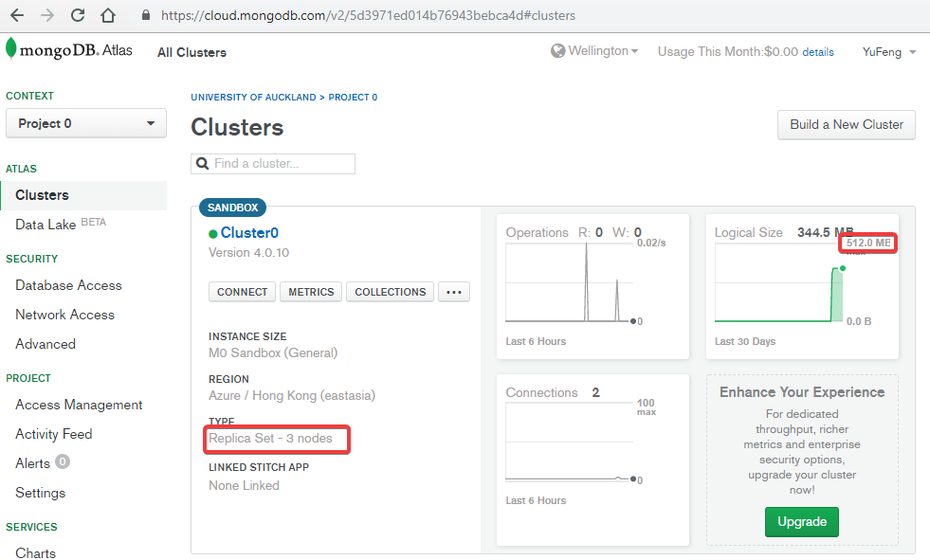Image resolution: width=930 pixels, height=560 pixels.
Task: Click the Build a New Cluster button
Action: (x=847, y=124)
